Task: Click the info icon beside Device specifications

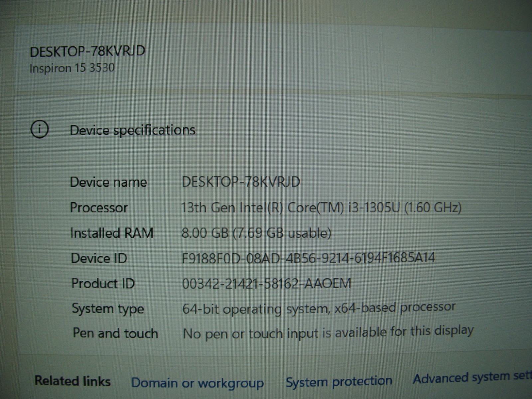Action: pyautogui.click(x=40, y=129)
